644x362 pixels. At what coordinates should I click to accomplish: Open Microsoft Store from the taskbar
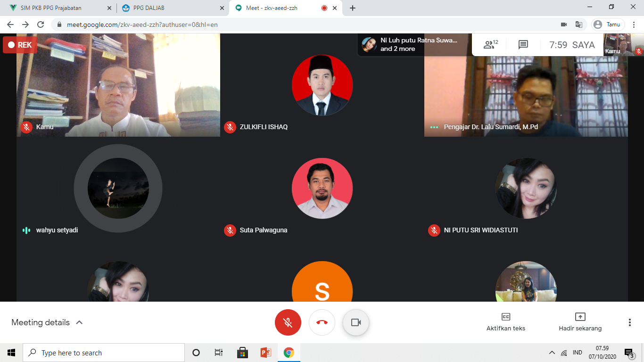(242, 353)
